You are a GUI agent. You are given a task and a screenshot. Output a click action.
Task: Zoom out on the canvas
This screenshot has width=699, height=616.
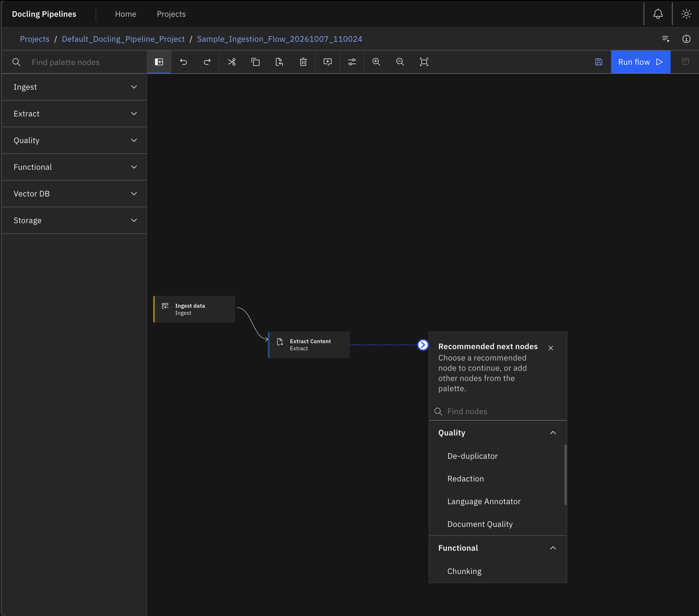tap(400, 62)
